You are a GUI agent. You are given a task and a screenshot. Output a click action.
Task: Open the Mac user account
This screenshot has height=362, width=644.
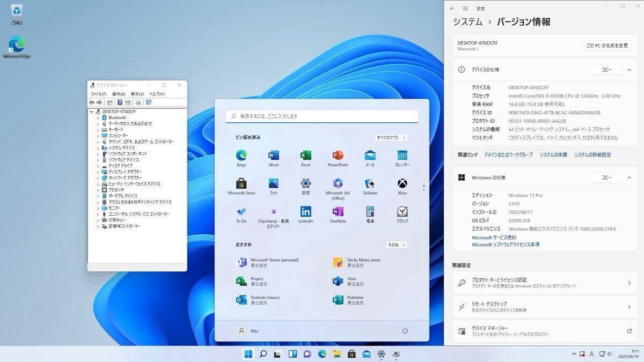[x=248, y=331]
